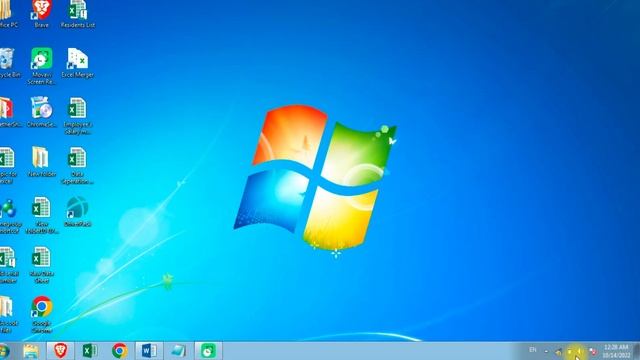This screenshot has width=640, height=360.
Task: Open the Raw Data Sheet Excel file
Action: tap(41, 264)
